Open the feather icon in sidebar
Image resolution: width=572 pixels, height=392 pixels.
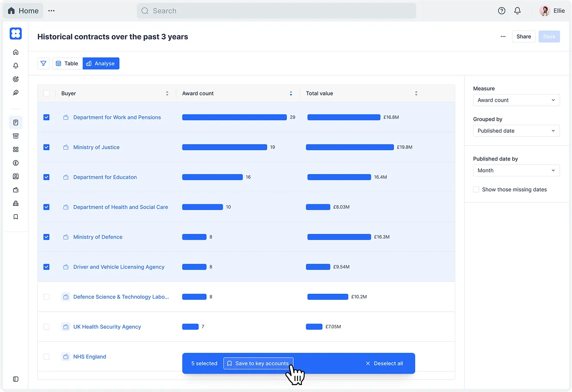pos(16,93)
